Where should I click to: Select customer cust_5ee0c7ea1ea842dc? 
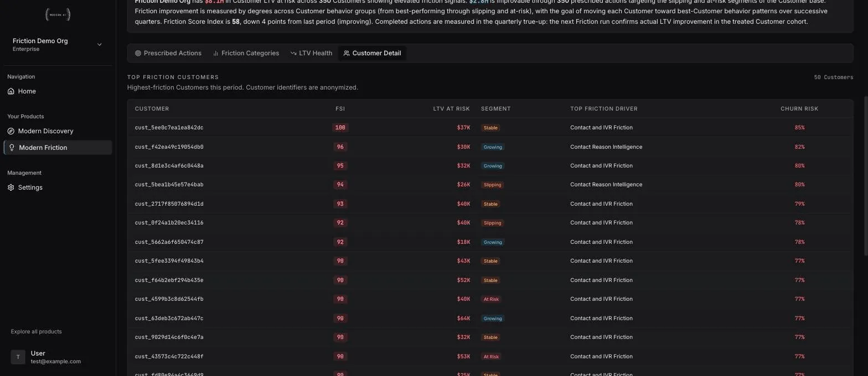[x=169, y=128]
